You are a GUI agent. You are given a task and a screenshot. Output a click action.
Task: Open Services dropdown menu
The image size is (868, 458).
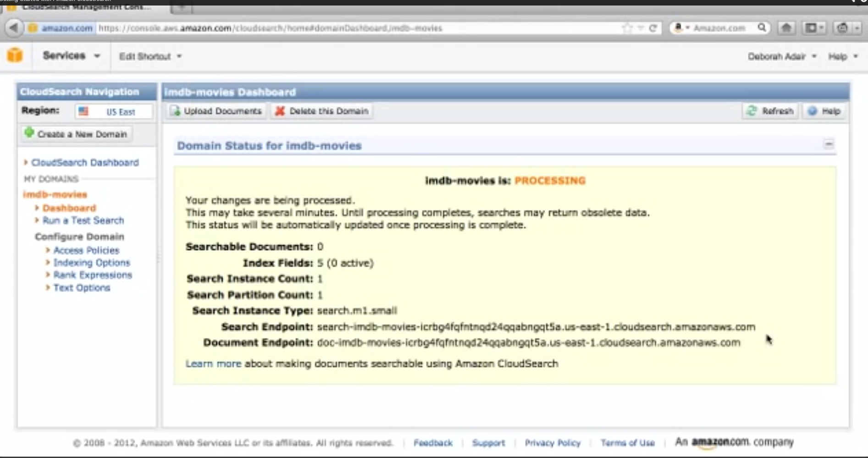tap(71, 55)
